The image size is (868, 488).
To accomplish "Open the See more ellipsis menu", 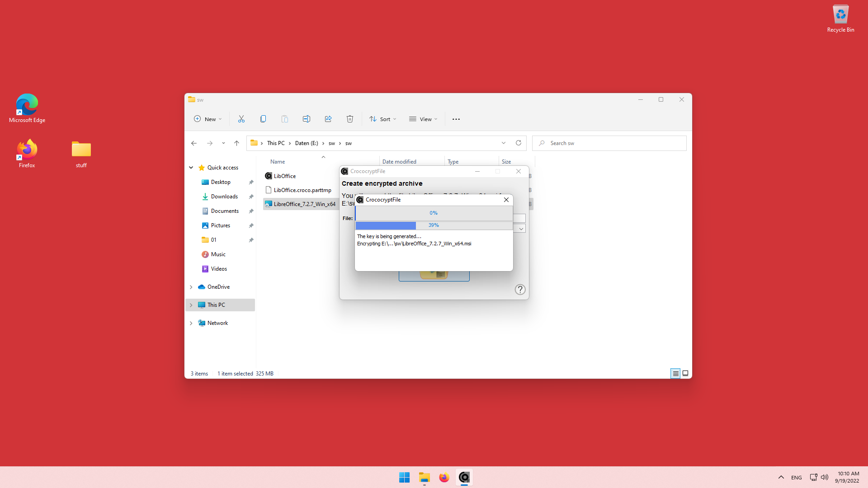I will [456, 119].
